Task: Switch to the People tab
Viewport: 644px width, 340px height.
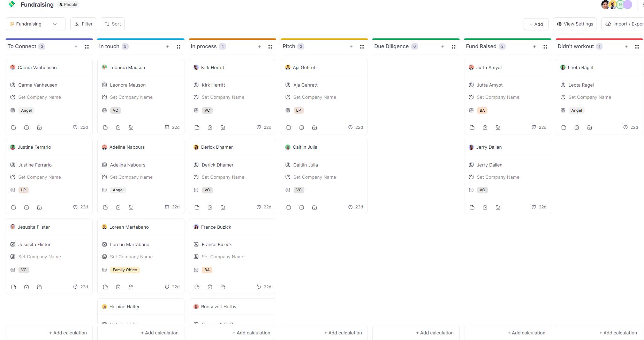Action: tap(68, 4)
